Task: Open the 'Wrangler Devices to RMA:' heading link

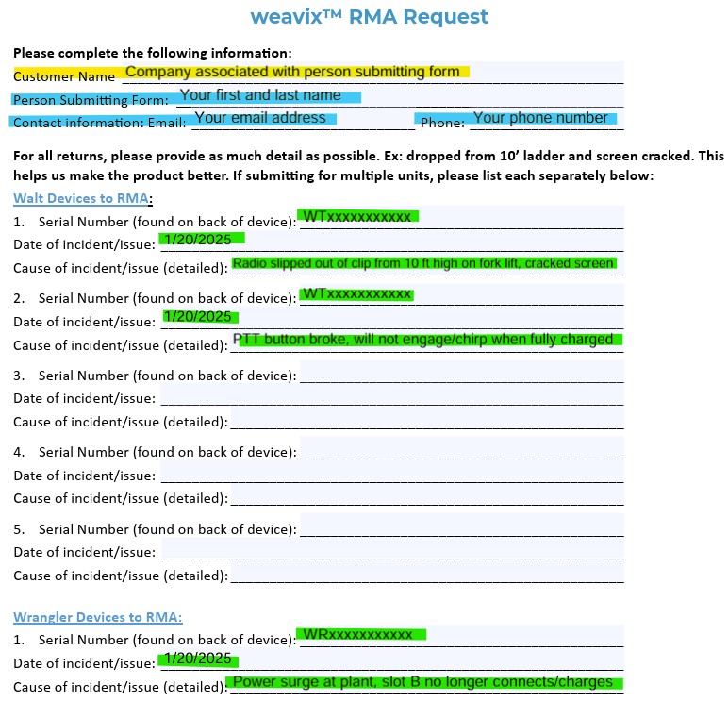Action: click(x=98, y=617)
